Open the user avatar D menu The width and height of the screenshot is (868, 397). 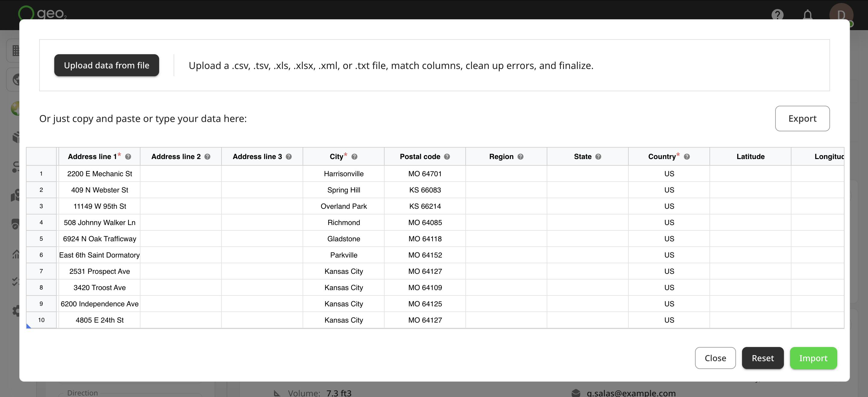[841, 14]
